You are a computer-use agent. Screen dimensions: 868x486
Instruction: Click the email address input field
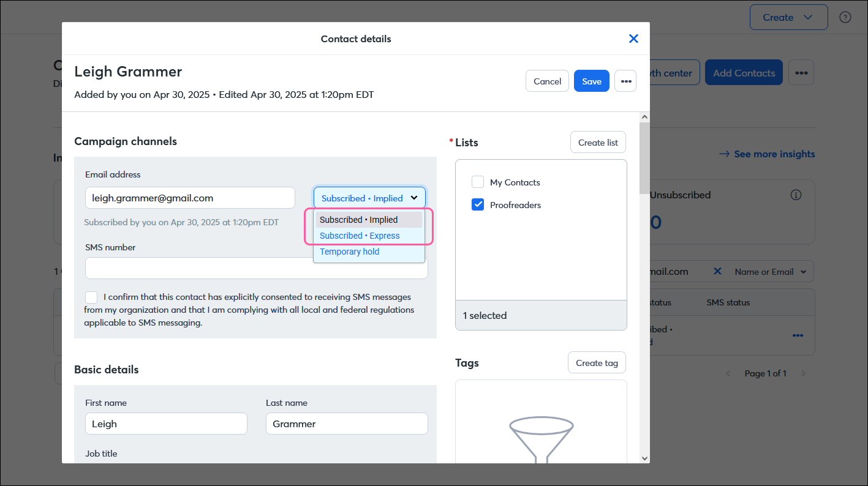pyautogui.click(x=190, y=198)
